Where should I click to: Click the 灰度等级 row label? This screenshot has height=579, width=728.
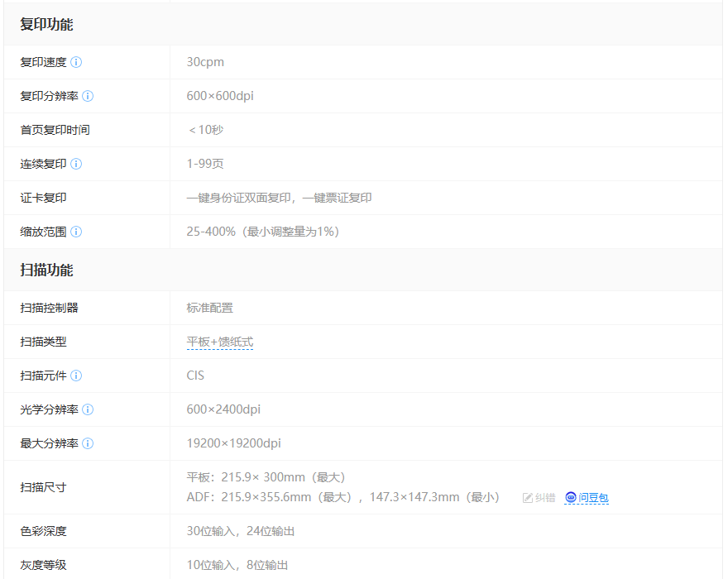[43, 565]
